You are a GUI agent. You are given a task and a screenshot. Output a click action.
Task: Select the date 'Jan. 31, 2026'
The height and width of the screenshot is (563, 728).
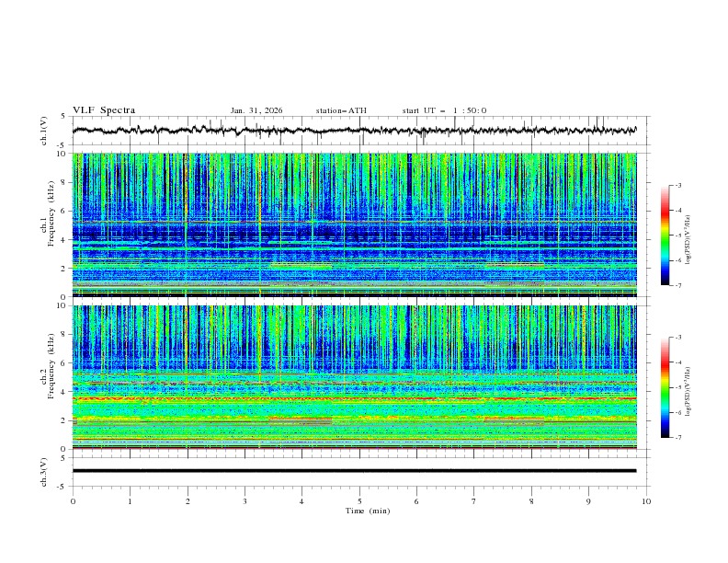click(256, 110)
